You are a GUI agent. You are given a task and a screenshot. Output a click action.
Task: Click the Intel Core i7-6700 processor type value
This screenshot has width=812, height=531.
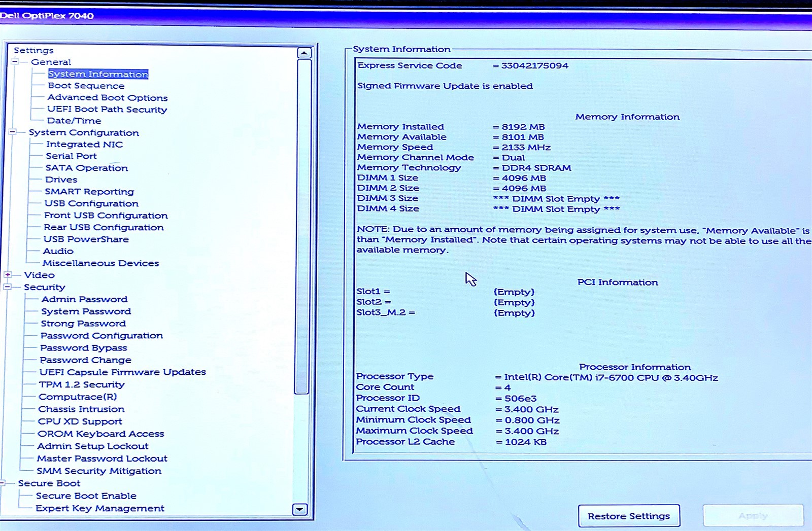(611, 378)
